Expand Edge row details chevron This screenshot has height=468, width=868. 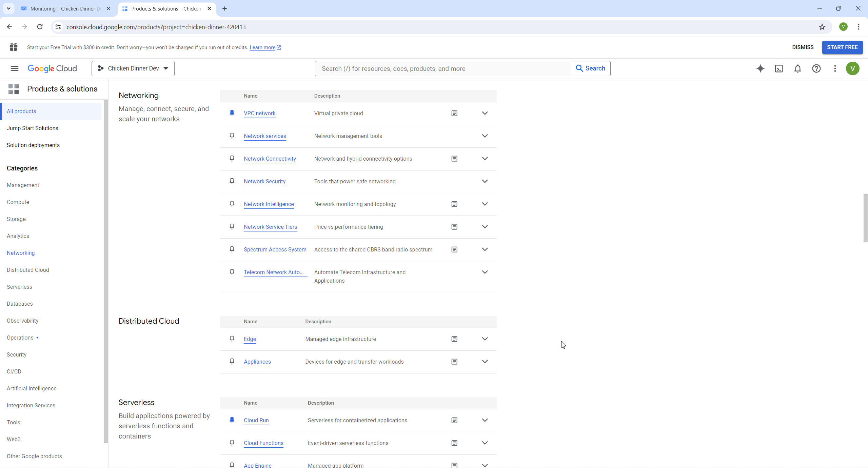click(485, 339)
